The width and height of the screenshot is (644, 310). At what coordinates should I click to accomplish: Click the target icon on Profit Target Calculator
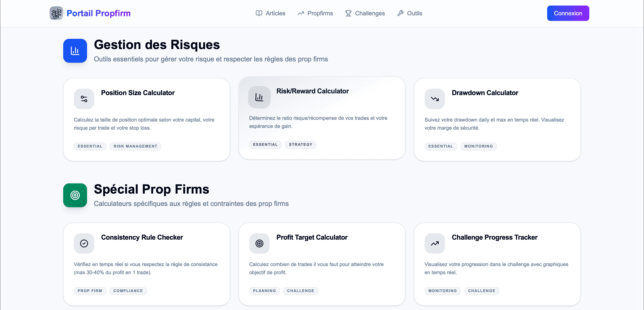coord(259,243)
